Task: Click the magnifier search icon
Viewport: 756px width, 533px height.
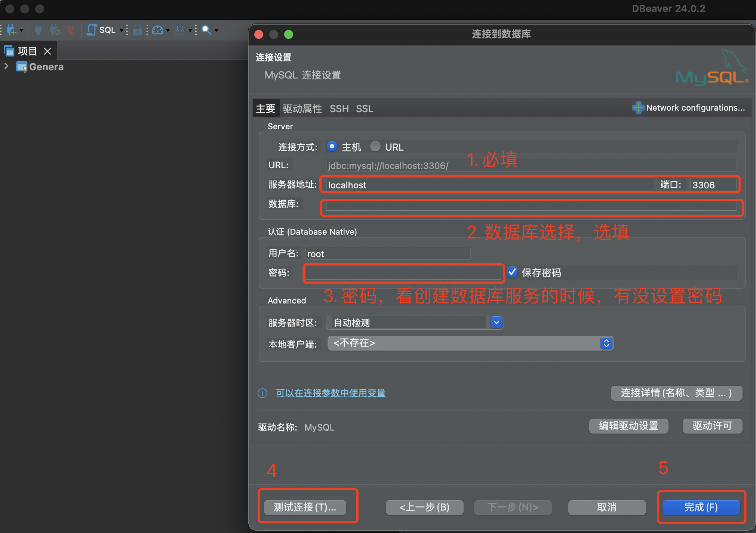Action: coord(206,30)
